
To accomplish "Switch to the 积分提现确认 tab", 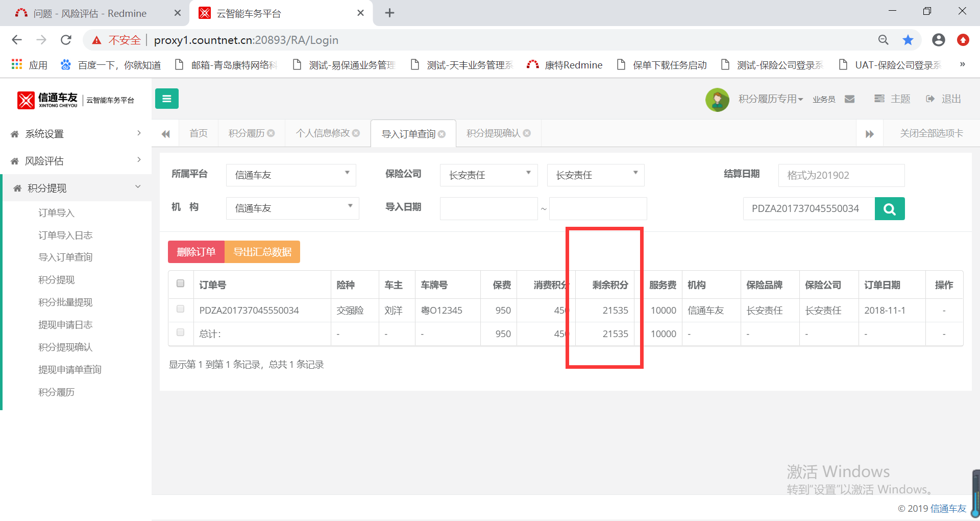I will click(x=493, y=133).
